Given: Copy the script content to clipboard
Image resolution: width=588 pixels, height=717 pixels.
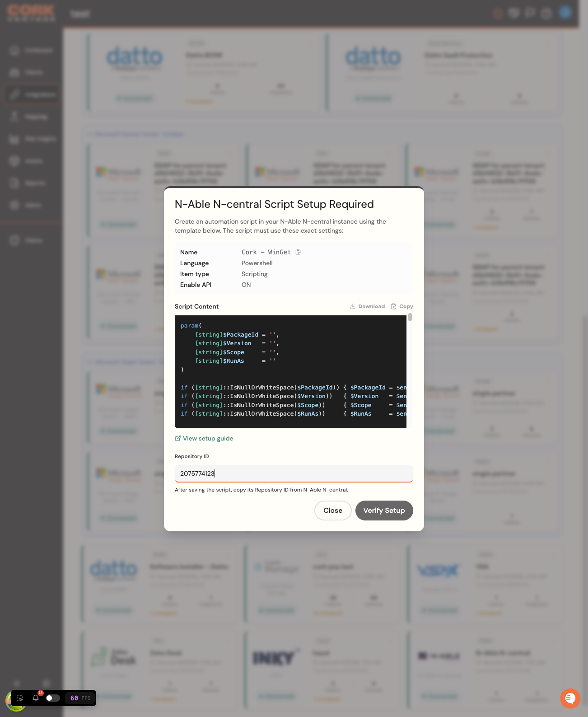Looking at the screenshot, I should [401, 306].
